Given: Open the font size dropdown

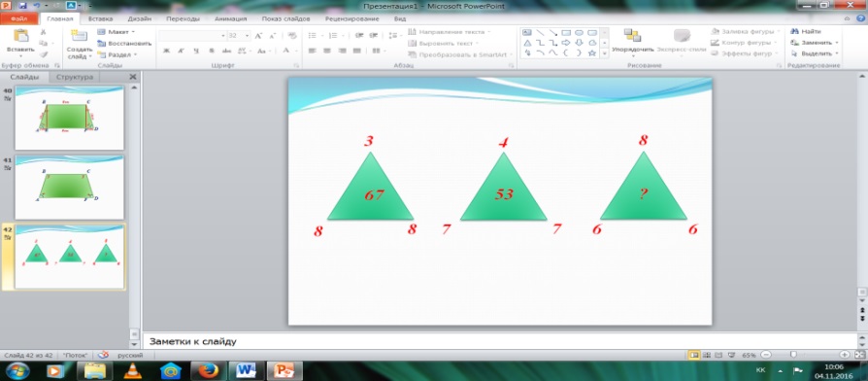Looking at the screenshot, I should 247,35.
